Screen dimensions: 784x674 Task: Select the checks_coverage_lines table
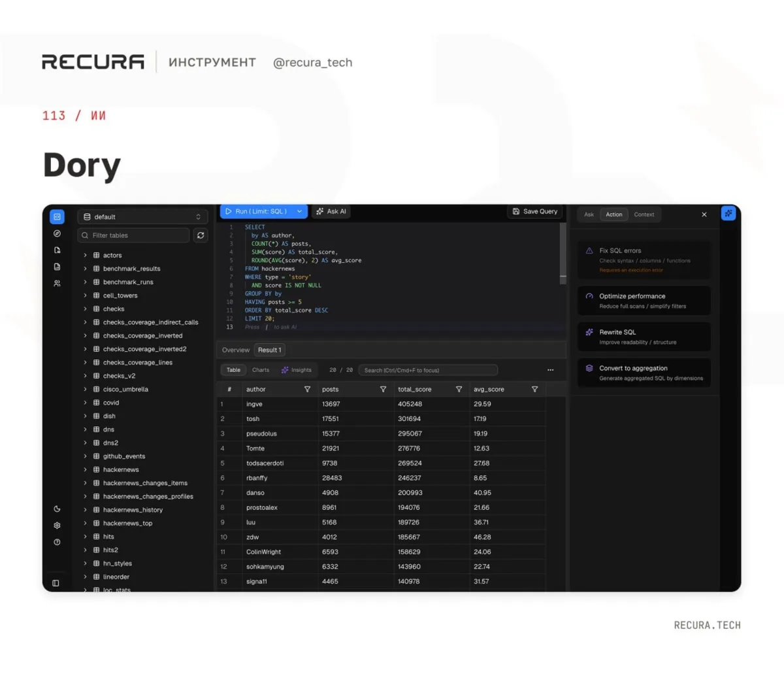click(138, 363)
